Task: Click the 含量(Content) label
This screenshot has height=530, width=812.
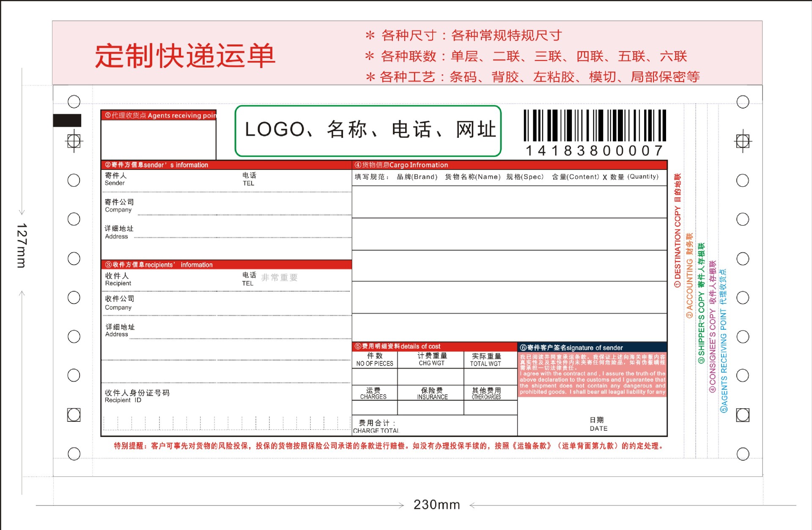Action: point(575,177)
